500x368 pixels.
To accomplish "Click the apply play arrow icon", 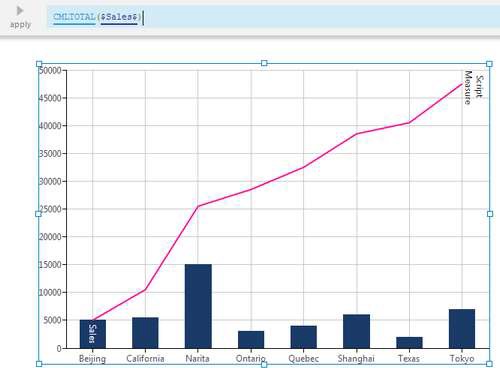I will coord(20,11).
